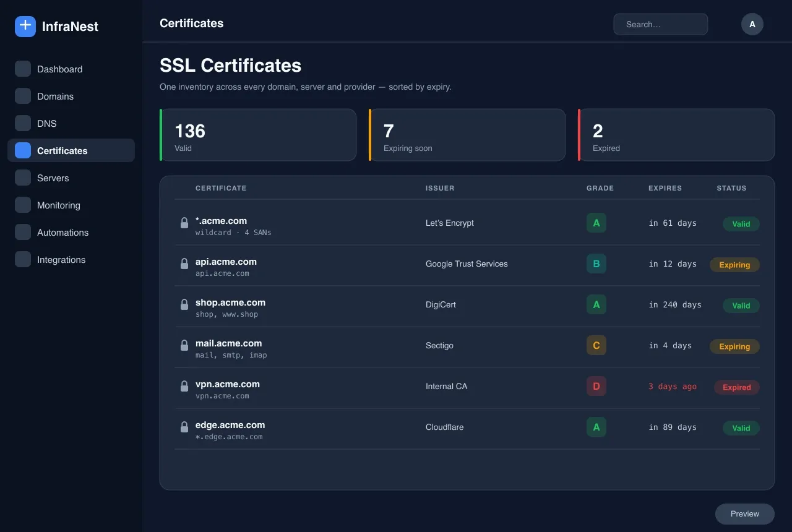This screenshot has width=792, height=532.
Task: Click the lock icon beside vpn.acme.com
Action: 184,387
